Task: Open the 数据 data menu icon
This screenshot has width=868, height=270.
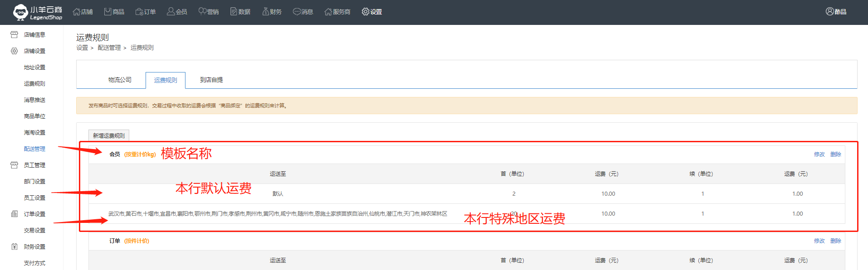Action: pyautogui.click(x=234, y=12)
